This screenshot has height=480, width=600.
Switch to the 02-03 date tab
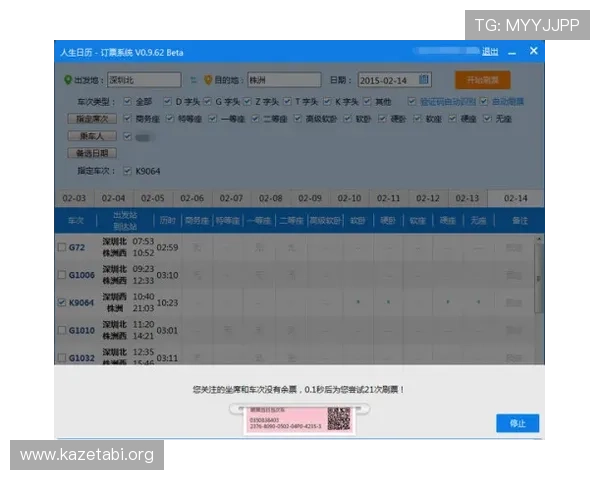coord(74,198)
